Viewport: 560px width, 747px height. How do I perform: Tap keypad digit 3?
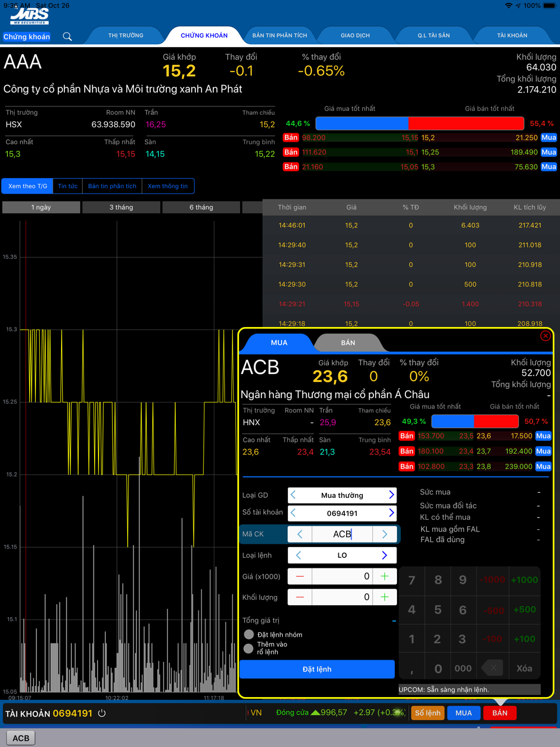point(463,639)
